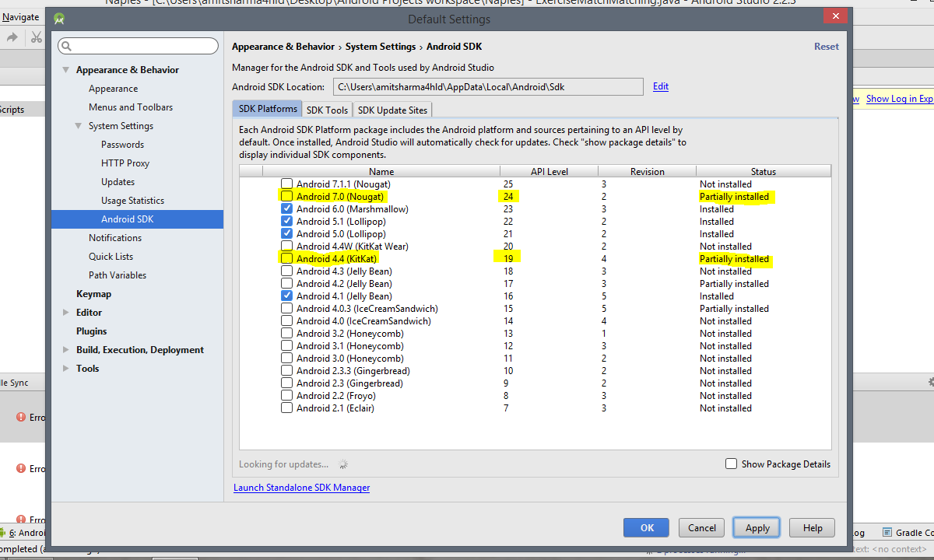Click the Apply button

pos(757,527)
